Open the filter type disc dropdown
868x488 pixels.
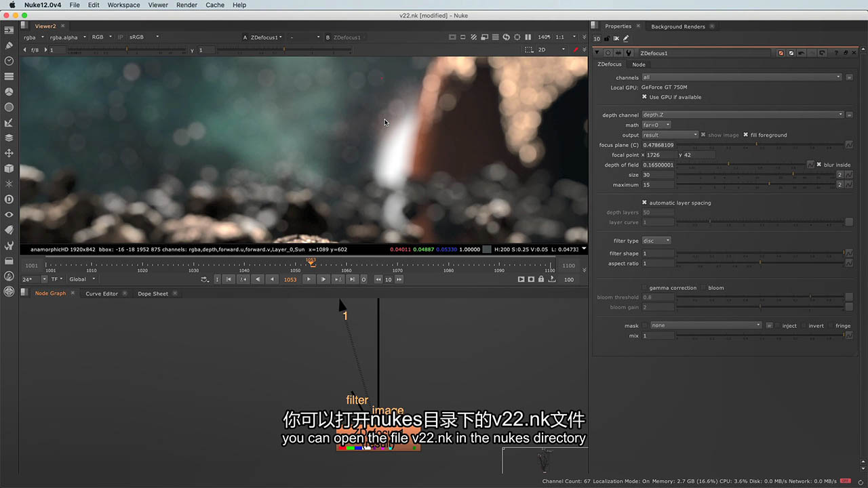(x=655, y=241)
